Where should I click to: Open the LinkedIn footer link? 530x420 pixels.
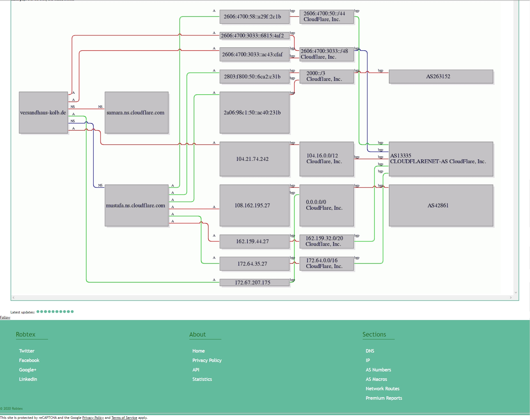[28, 379]
